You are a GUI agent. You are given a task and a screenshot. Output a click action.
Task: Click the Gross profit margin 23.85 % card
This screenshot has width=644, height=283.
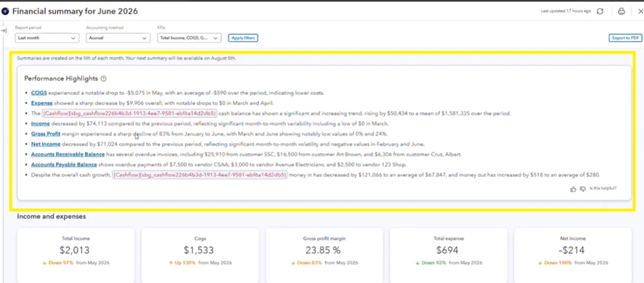point(324,255)
